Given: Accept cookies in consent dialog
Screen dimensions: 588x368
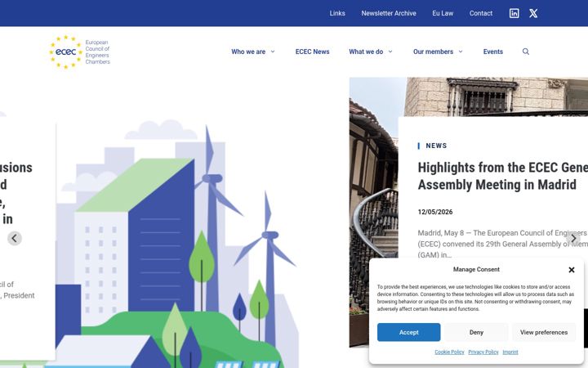Looking at the screenshot, I should pos(409,332).
